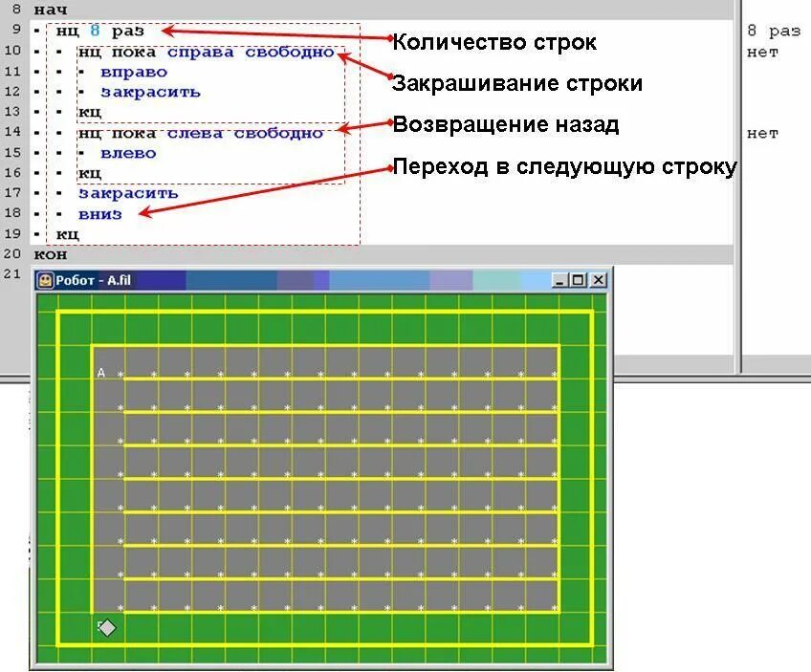
Task: Click the bullet marker beside вниз on line 18
Action: tap(57, 213)
